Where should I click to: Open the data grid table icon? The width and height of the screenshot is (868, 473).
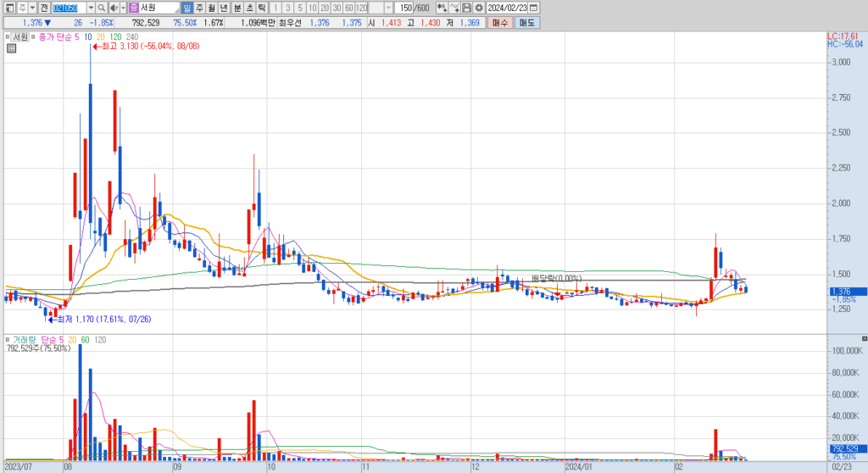[x=11, y=48]
